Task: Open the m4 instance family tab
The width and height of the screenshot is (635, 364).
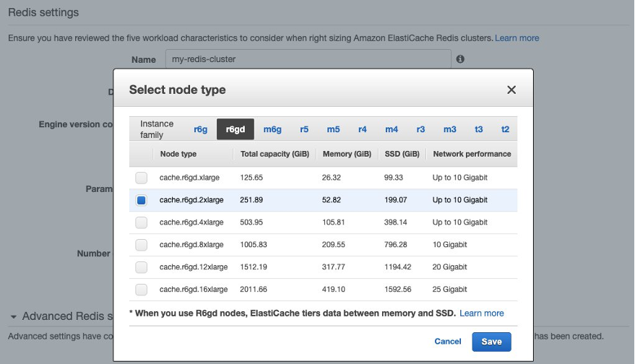Action: [x=392, y=129]
